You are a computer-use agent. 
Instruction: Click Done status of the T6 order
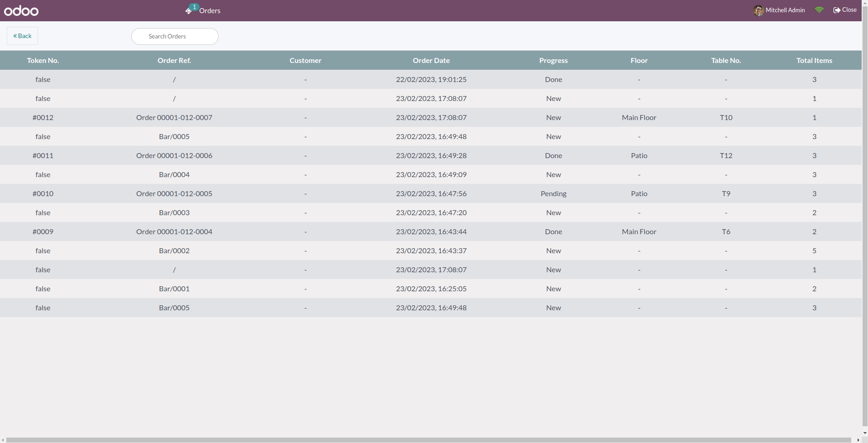tap(553, 231)
